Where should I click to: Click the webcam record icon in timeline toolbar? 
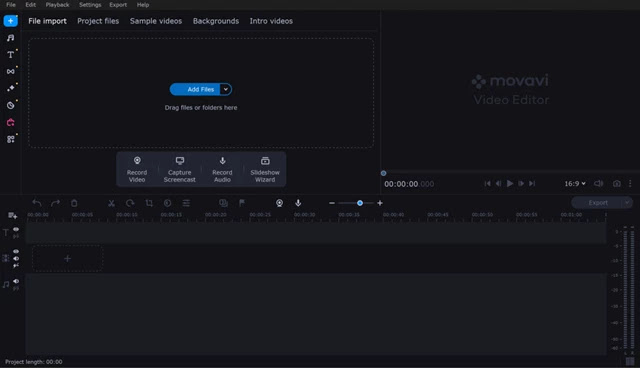[x=279, y=203]
